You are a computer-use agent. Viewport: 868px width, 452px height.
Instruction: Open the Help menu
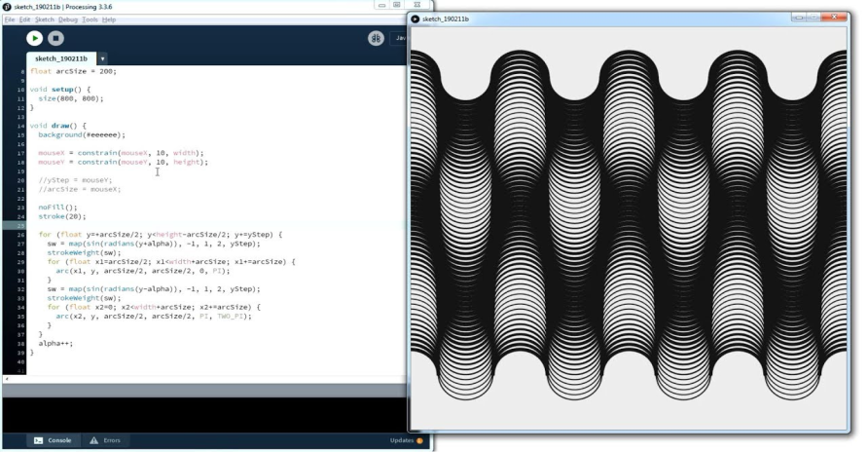click(x=109, y=19)
